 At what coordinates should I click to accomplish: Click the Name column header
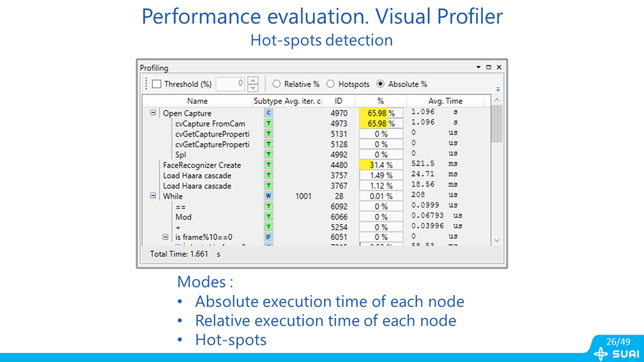tap(197, 101)
